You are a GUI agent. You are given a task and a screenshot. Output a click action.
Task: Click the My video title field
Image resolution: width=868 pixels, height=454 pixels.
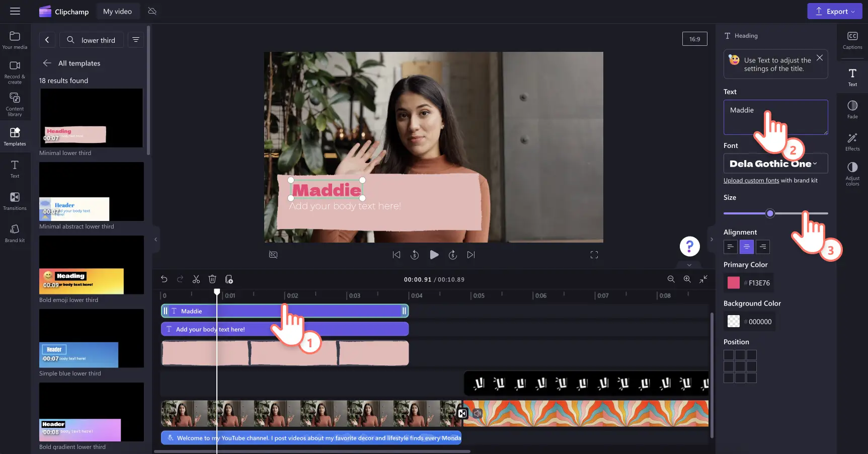pos(117,11)
